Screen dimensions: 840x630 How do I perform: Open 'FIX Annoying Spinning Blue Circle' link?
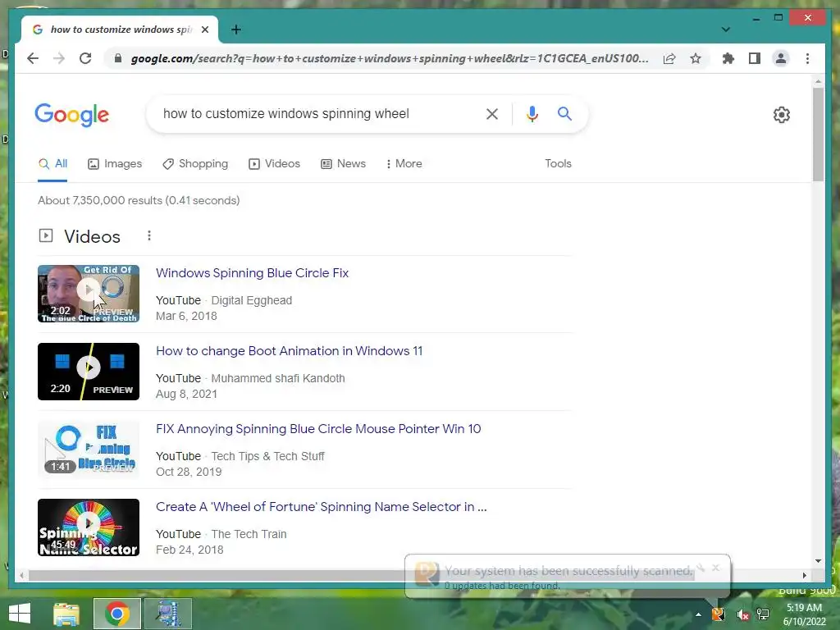(318, 429)
